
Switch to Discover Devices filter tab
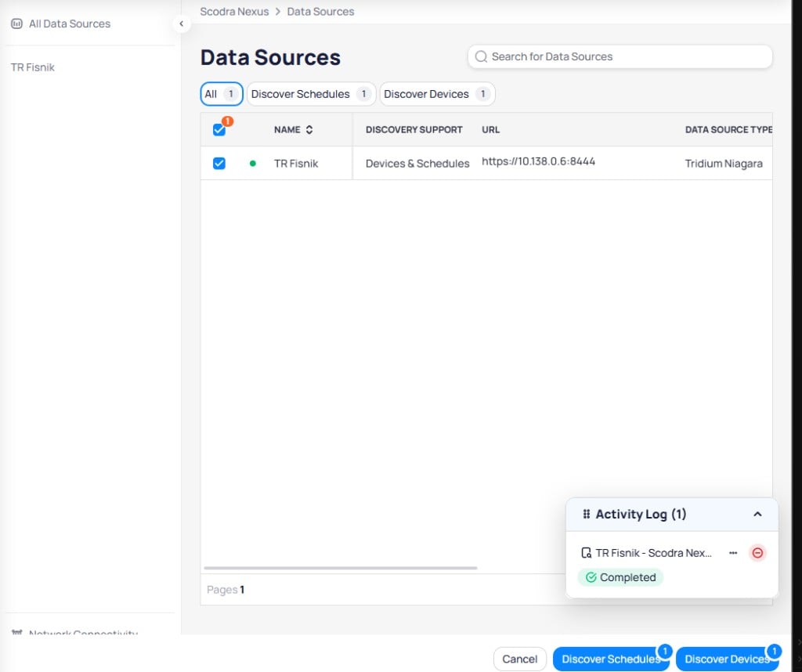(437, 94)
